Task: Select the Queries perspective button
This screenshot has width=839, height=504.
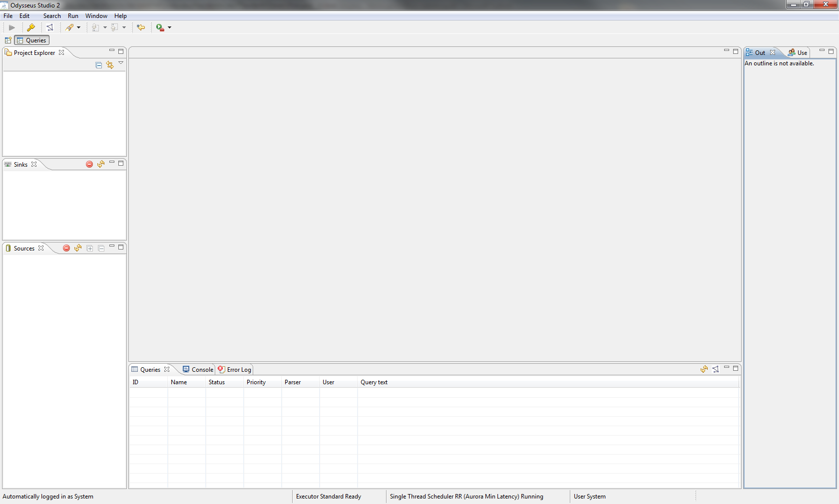Action: click(x=32, y=40)
